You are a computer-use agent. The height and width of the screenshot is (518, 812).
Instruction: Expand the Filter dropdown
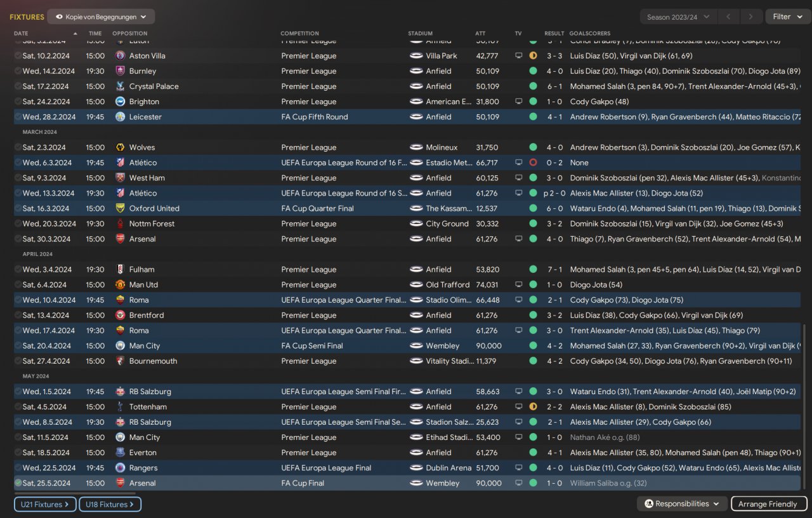(x=787, y=17)
